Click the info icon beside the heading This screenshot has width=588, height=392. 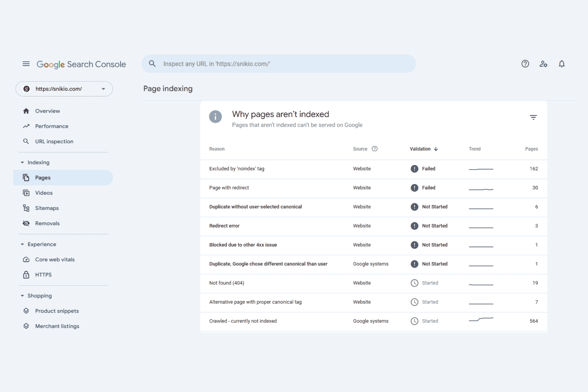pyautogui.click(x=215, y=117)
